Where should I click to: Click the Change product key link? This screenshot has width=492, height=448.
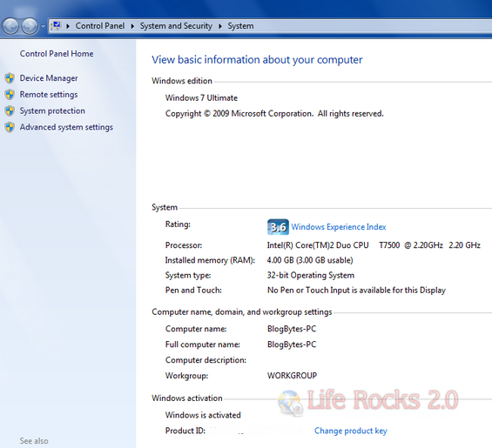click(x=351, y=431)
